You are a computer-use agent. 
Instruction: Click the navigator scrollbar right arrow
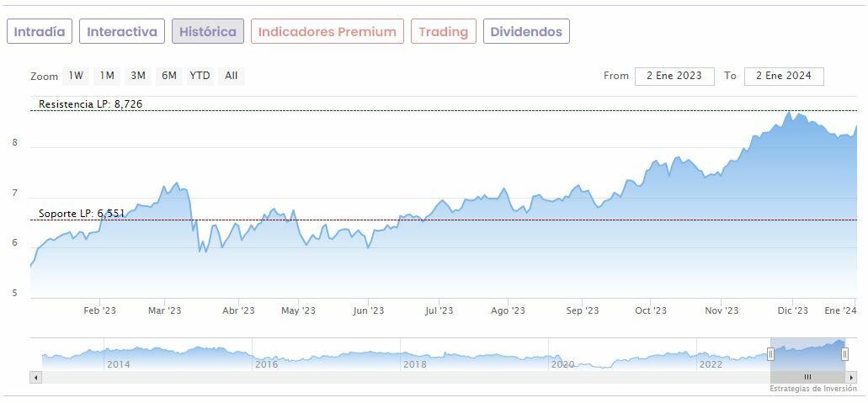click(x=851, y=377)
